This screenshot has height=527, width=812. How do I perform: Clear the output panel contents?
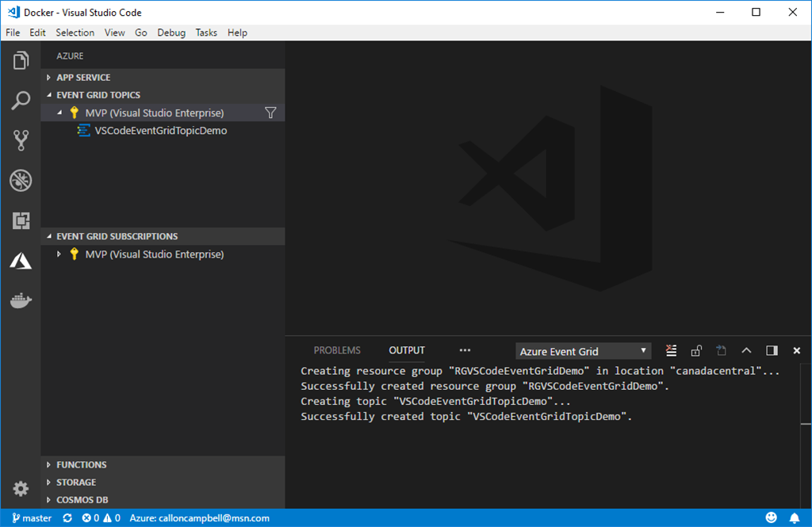click(x=672, y=350)
